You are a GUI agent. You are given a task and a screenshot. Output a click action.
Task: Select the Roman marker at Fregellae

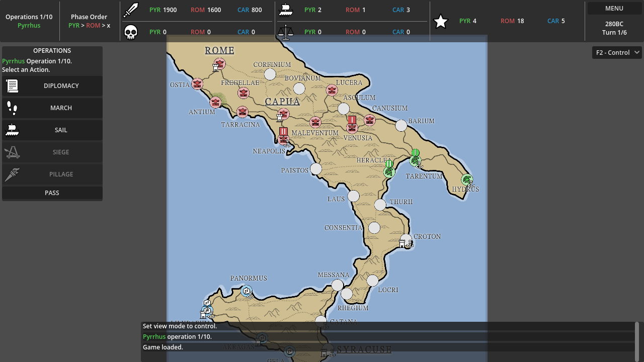244,93
